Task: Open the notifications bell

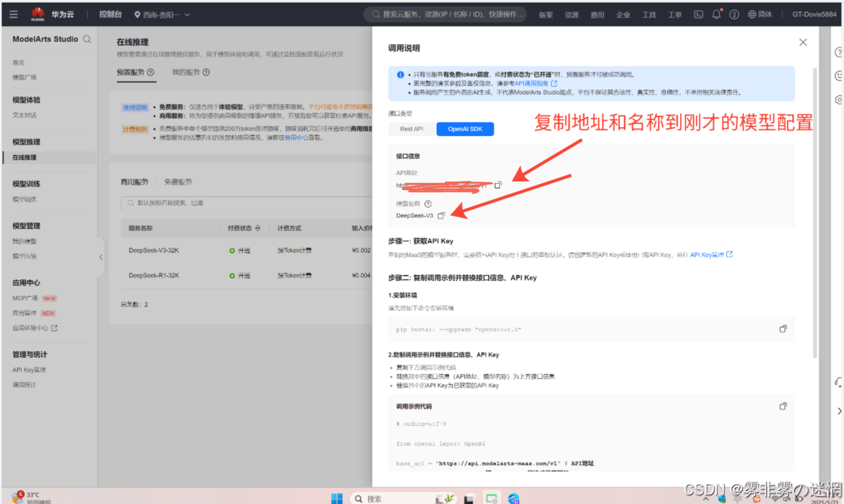Action: pos(716,14)
